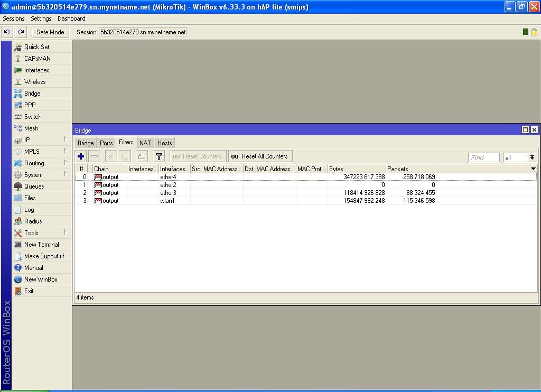
Task: Select the ether3 output rule row
Action: click(x=306, y=193)
